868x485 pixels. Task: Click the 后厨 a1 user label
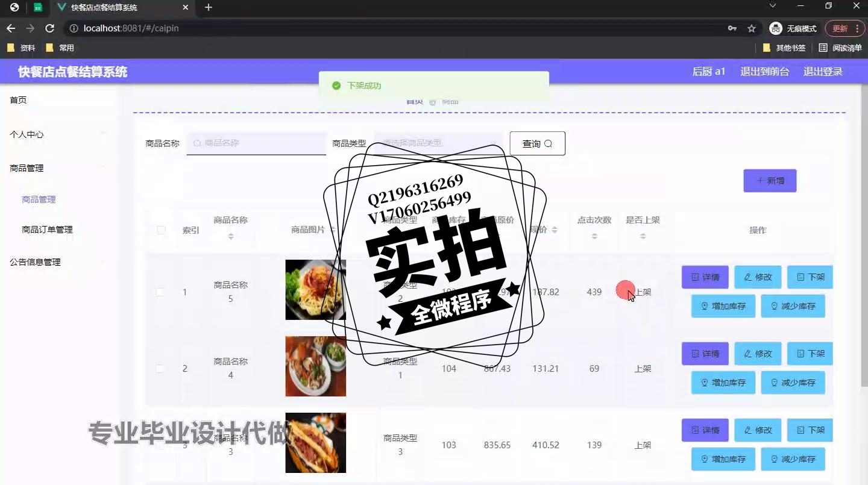[709, 72]
